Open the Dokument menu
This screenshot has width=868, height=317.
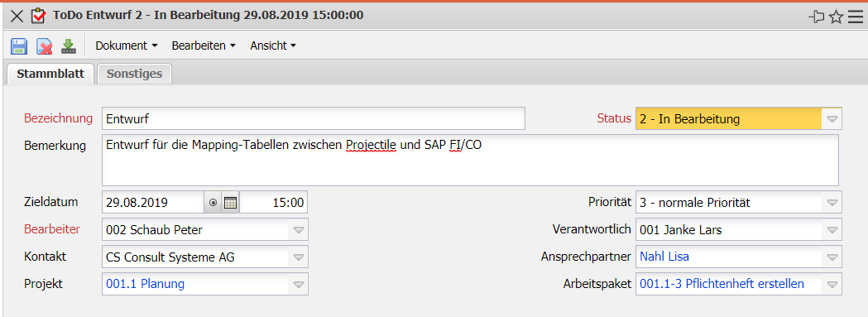127,46
